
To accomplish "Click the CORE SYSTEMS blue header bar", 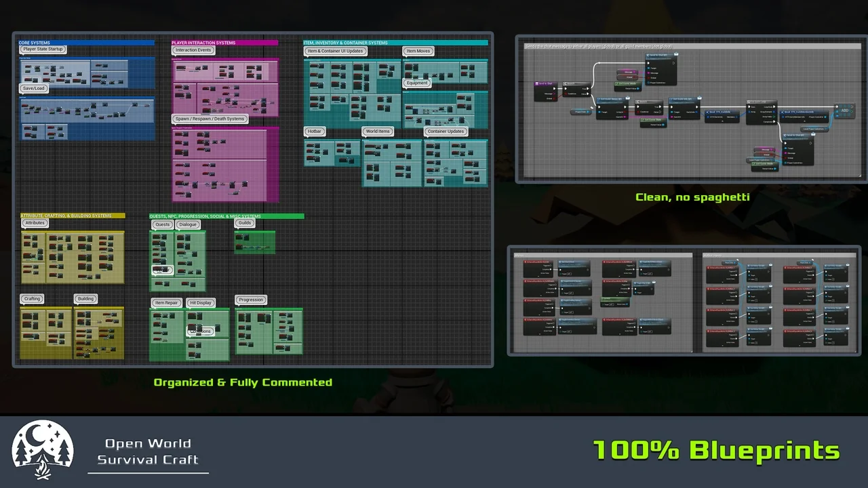I will click(x=87, y=43).
